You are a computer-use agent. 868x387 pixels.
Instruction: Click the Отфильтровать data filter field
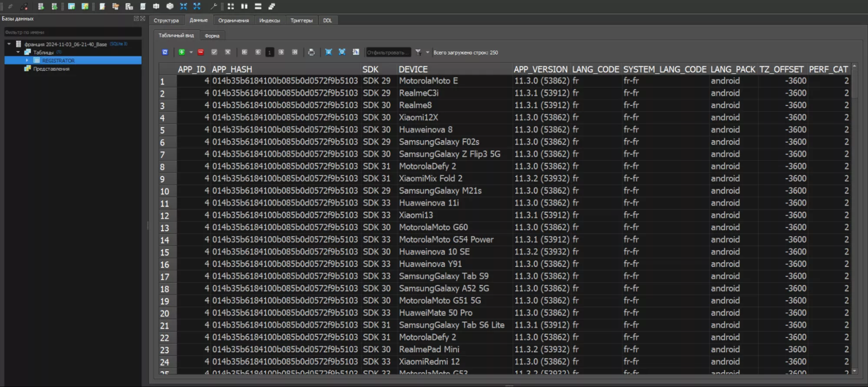point(388,52)
